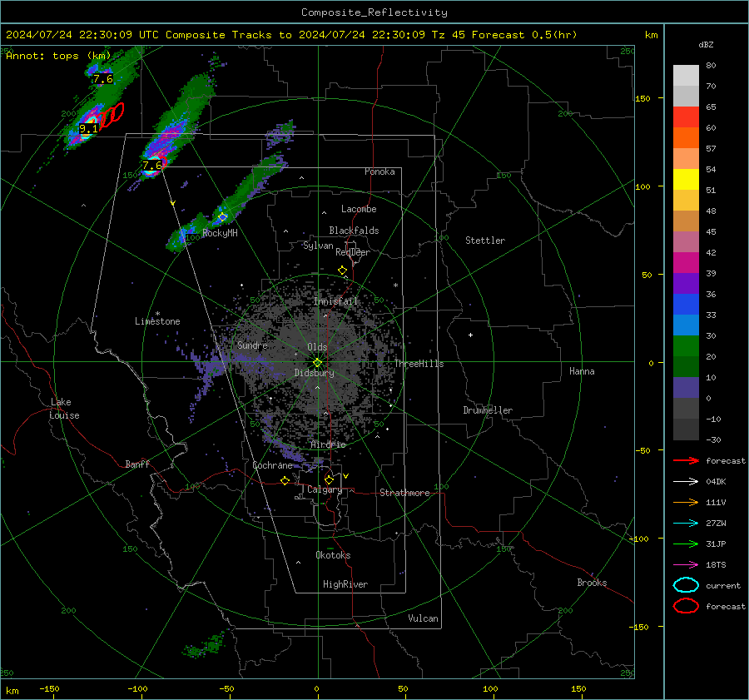The height and width of the screenshot is (700, 749).
Task: Select the red 60-65 dBZ color swatch
Action: tap(686, 117)
